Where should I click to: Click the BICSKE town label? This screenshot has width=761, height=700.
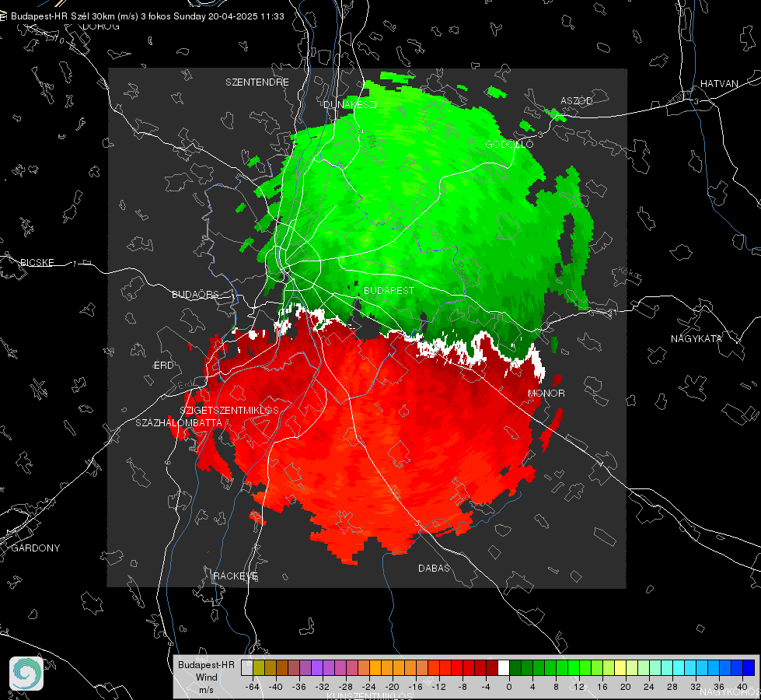pyautogui.click(x=37, y=262)
